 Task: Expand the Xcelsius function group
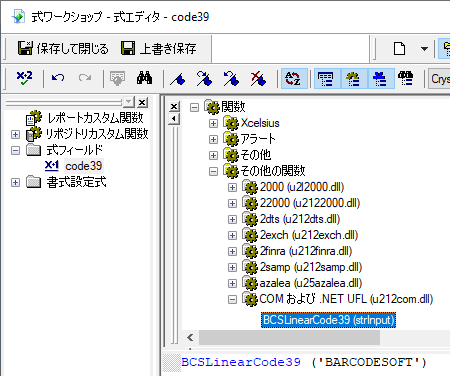[213, 123]
